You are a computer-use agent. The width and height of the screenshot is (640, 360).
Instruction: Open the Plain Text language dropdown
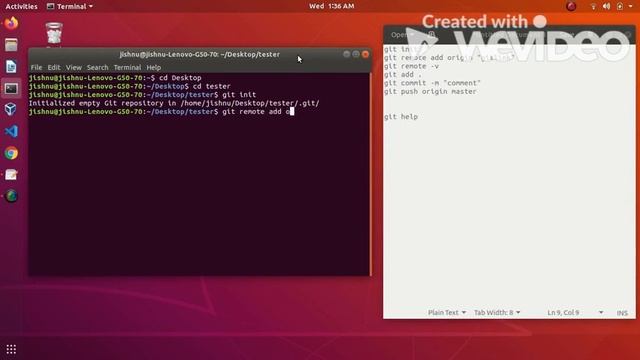[x=447, y=312]
